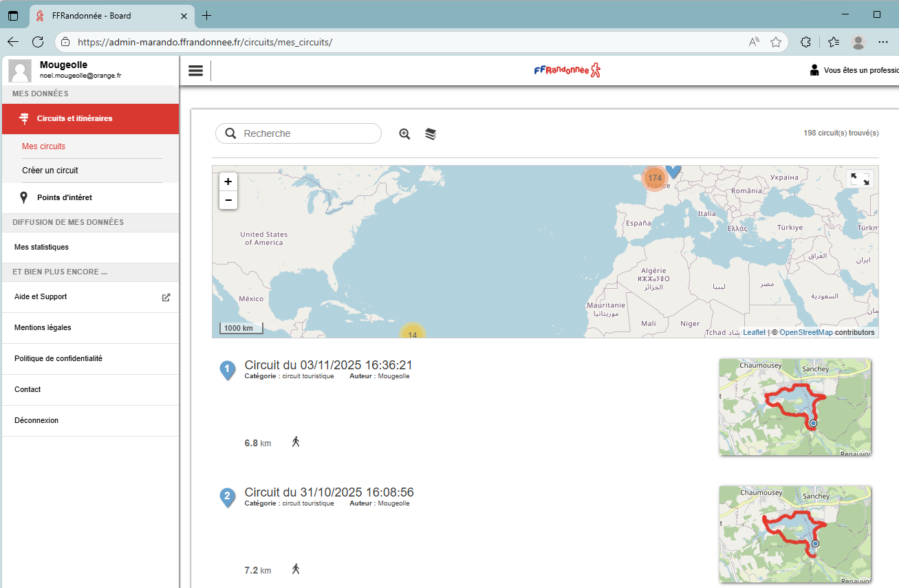Open the hamburger menu in header

coord(195,71)
